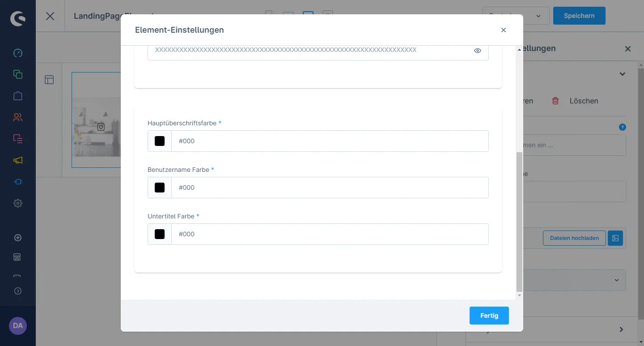Click the Fertig button
This screenshot has height=346, width=644.
point(489,316)
